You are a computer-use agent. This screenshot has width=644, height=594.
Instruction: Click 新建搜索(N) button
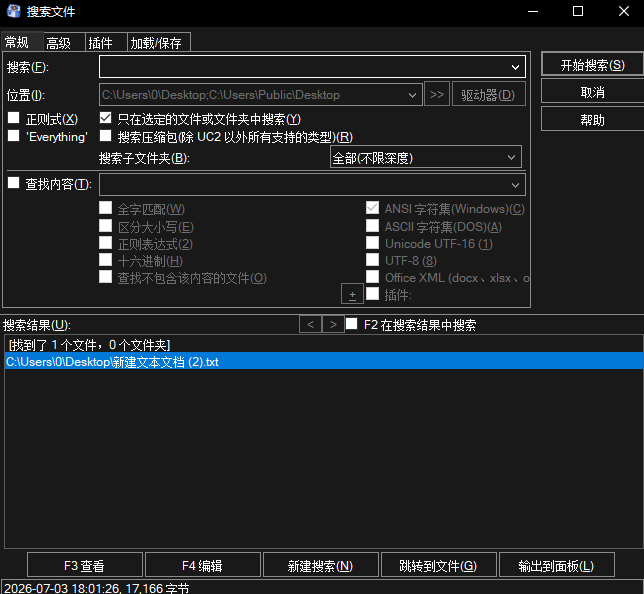(320, 565)
